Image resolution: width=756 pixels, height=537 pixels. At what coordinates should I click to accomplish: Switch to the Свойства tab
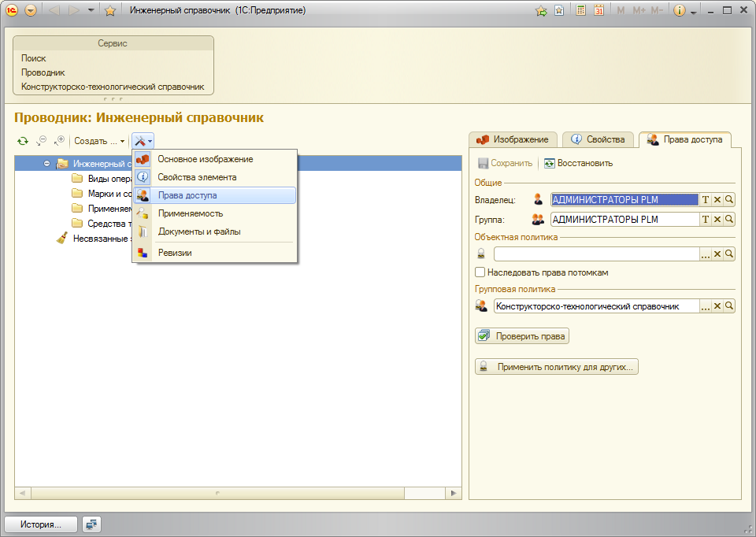(x=598, y=139)
